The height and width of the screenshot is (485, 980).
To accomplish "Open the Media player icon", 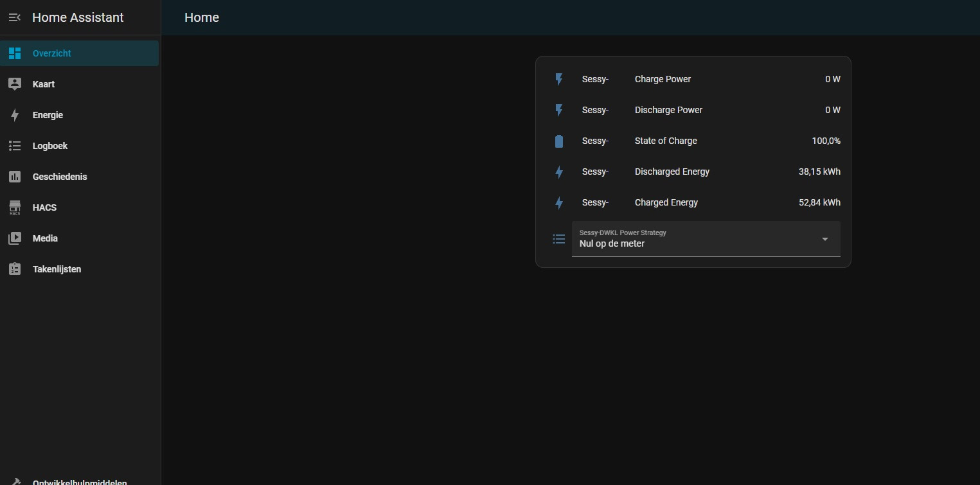I will point(15,238).
